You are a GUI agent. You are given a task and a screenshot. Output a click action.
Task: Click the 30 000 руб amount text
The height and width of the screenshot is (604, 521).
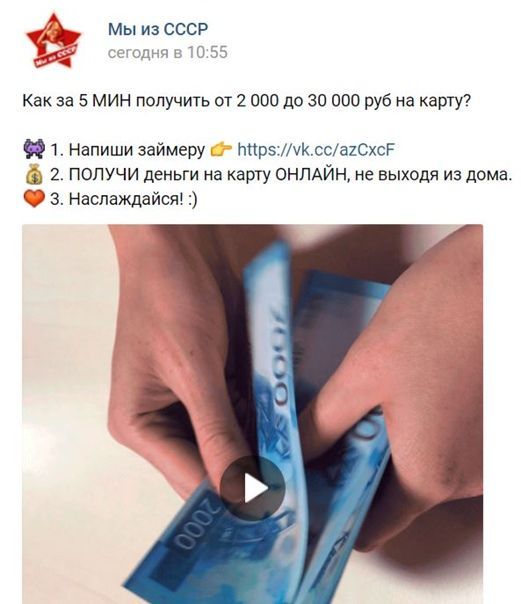349,101
